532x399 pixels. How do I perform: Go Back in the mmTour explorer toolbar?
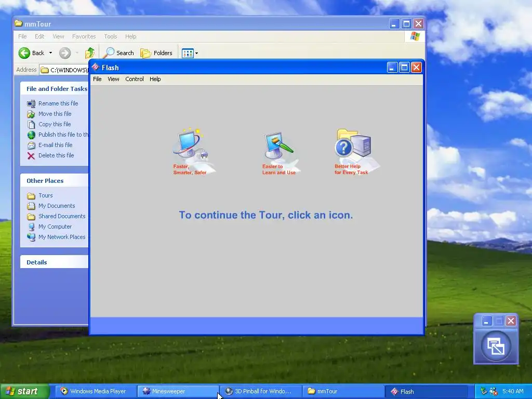pyautogui.click(x=31, y=53)
